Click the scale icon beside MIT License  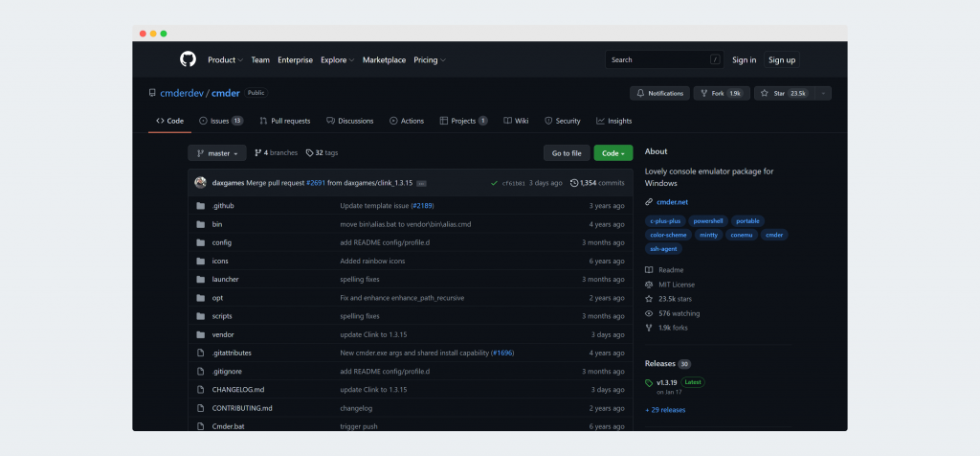pyautogui.click(x=649, y=285)
